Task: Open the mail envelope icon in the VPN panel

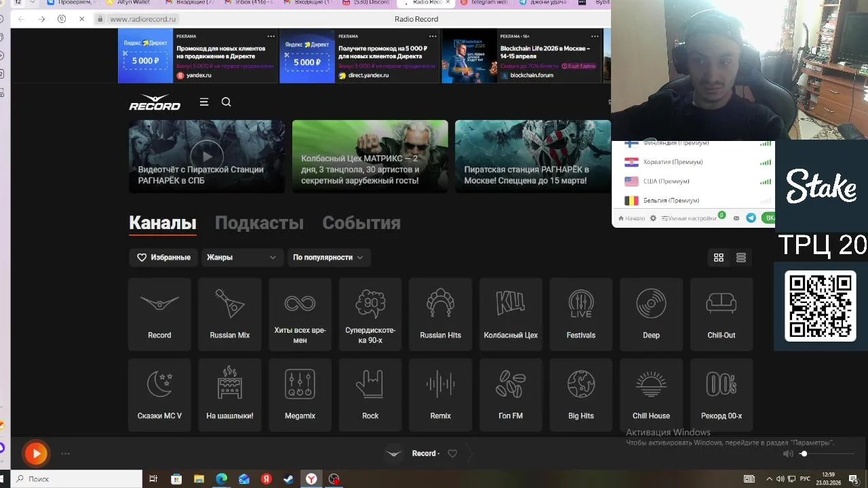Action: click(736, 218)
